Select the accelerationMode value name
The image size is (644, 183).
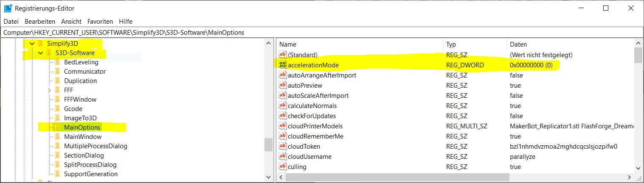(313, 65)
